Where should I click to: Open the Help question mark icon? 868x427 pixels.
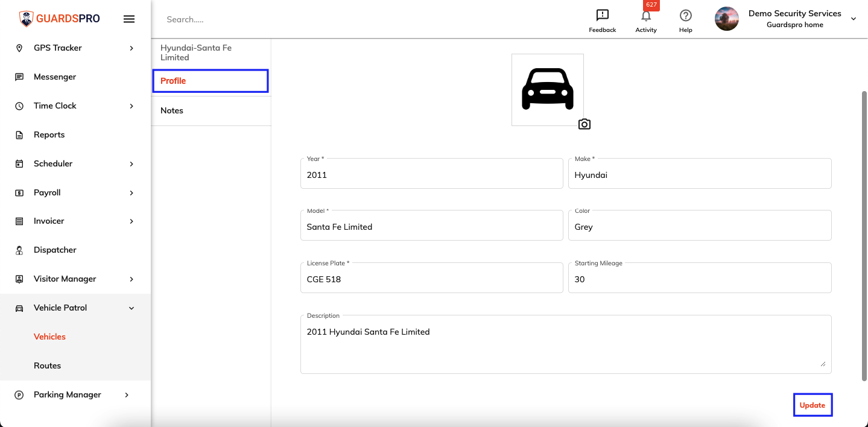click(x=685, y=16)
